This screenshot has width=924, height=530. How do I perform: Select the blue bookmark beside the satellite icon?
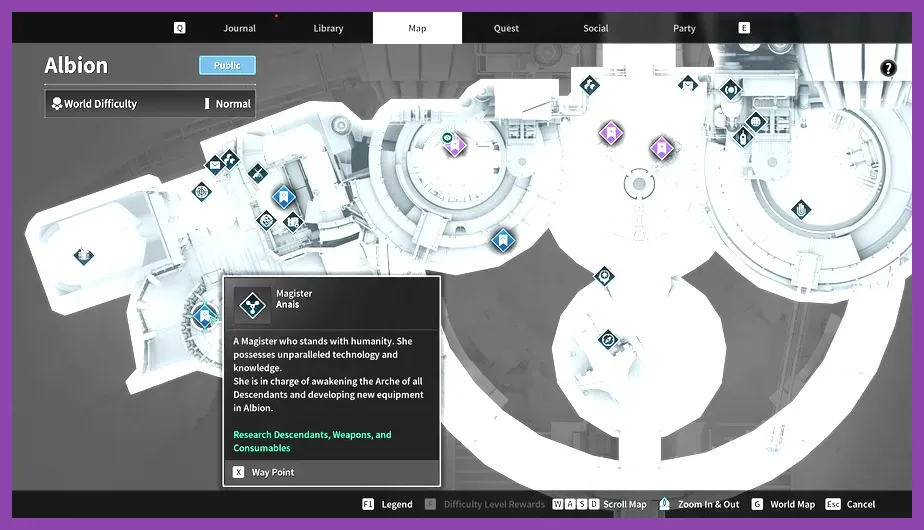(283, 196)
